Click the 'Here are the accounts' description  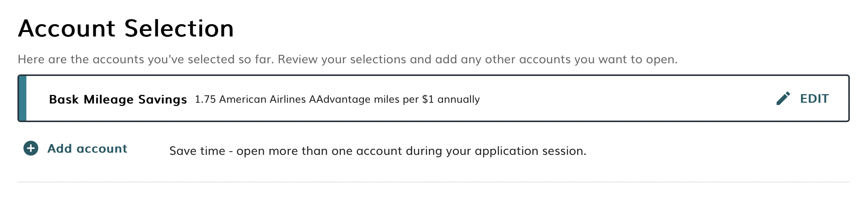coord(347,60)
